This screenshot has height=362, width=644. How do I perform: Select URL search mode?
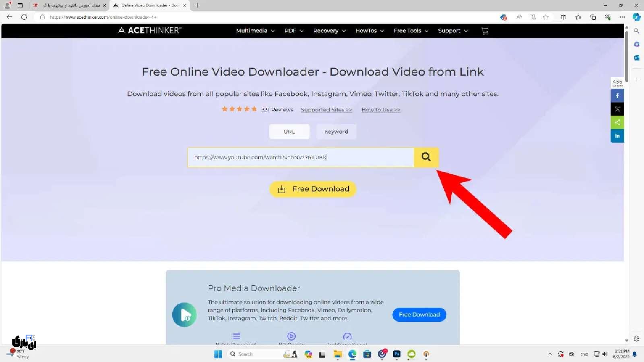[289, 132]
